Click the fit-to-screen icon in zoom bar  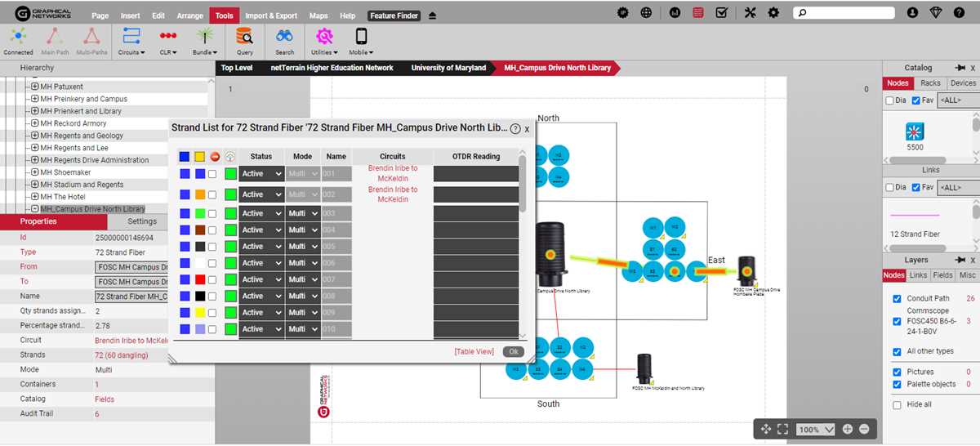782,429
